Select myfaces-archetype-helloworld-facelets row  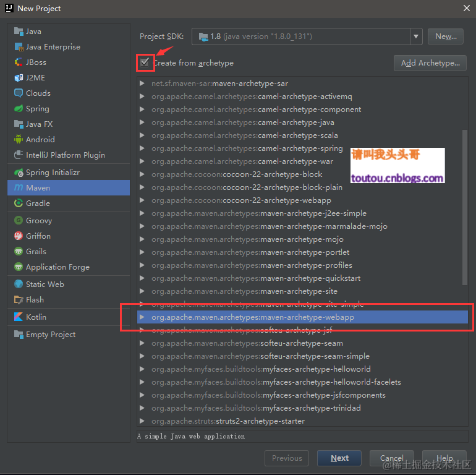(x=302, y=382)
